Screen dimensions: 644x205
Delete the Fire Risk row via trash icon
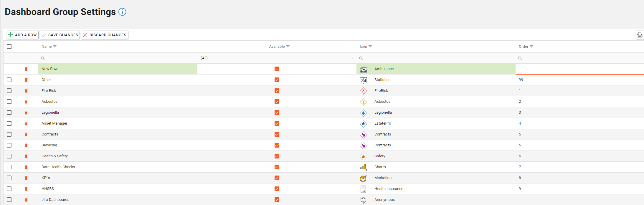point(26,91)
